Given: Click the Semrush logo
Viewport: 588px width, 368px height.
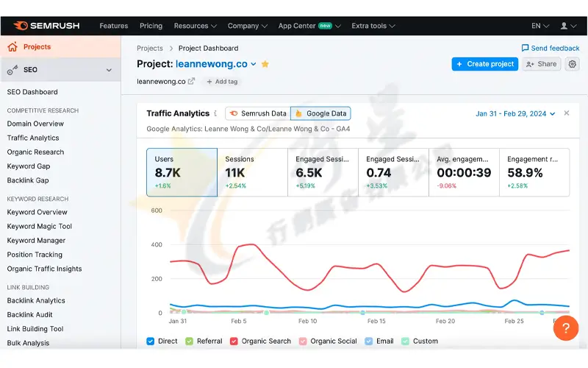Looking at the screenshot, I should pyautogui.click(x=46, y=26).
